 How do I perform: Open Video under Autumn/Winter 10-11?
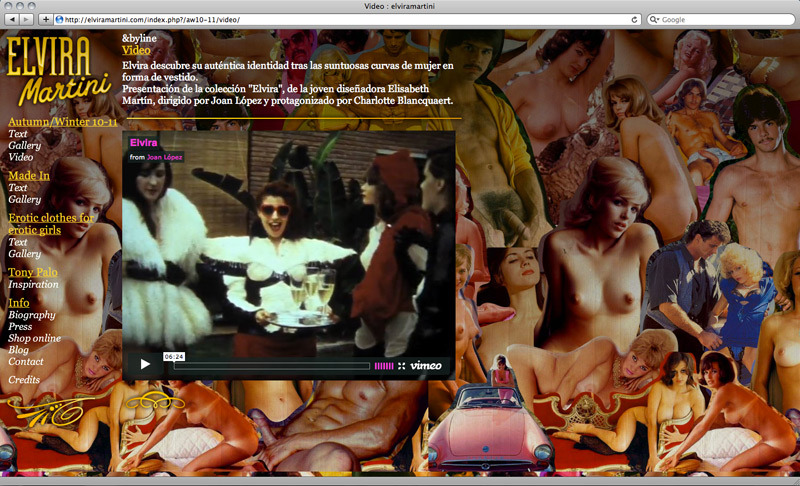click(20, 157)
